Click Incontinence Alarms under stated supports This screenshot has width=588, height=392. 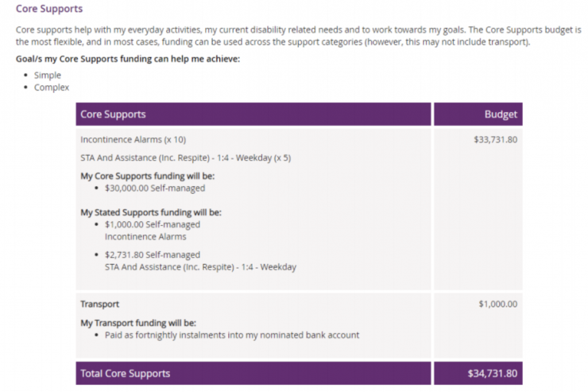click(145, 237)
